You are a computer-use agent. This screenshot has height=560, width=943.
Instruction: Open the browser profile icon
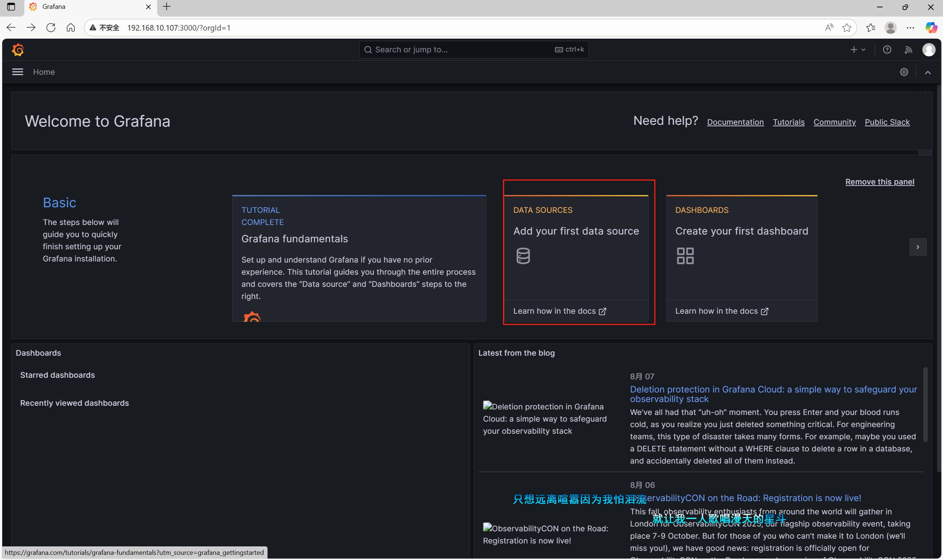click(890, 28)
